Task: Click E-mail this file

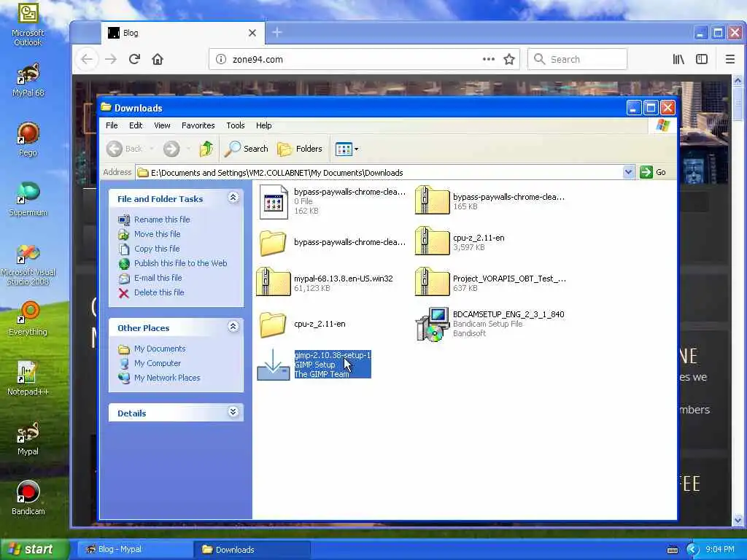Action: [150, 278]
